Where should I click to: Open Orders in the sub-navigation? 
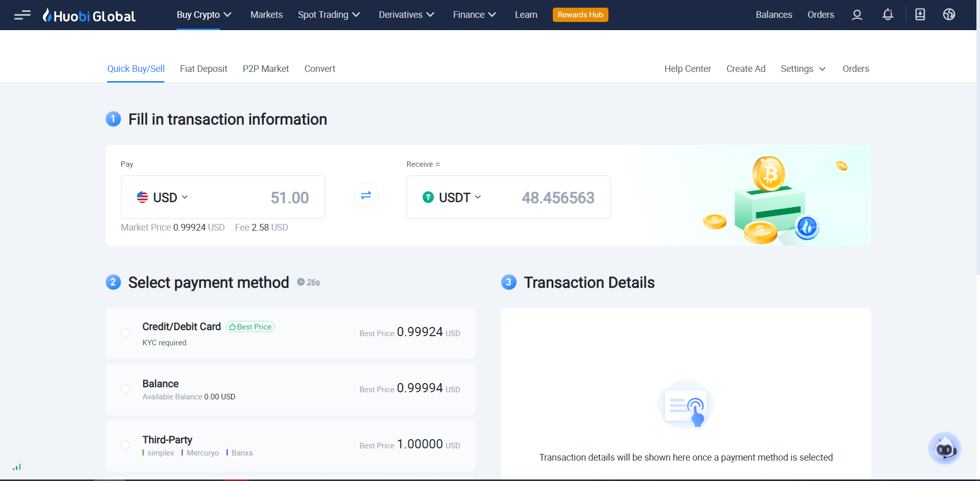point(856,69)
